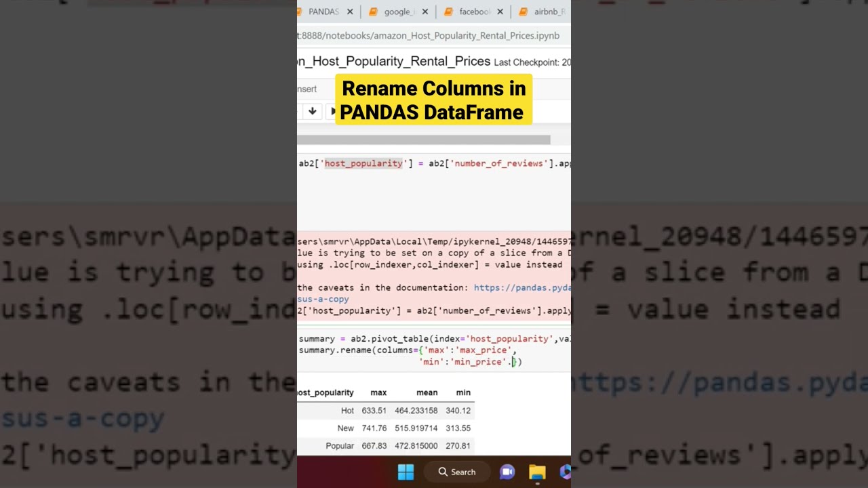Open the video chat app on the taskbar
This screenshot has height=488, width=868.
click(x=507, y=472)
